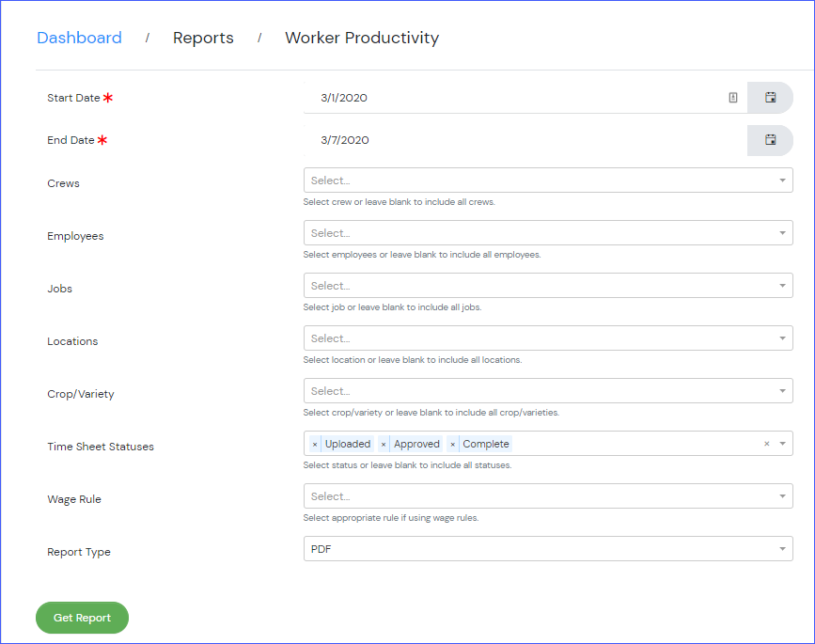Click the Wage Rule label

[74, 499]
